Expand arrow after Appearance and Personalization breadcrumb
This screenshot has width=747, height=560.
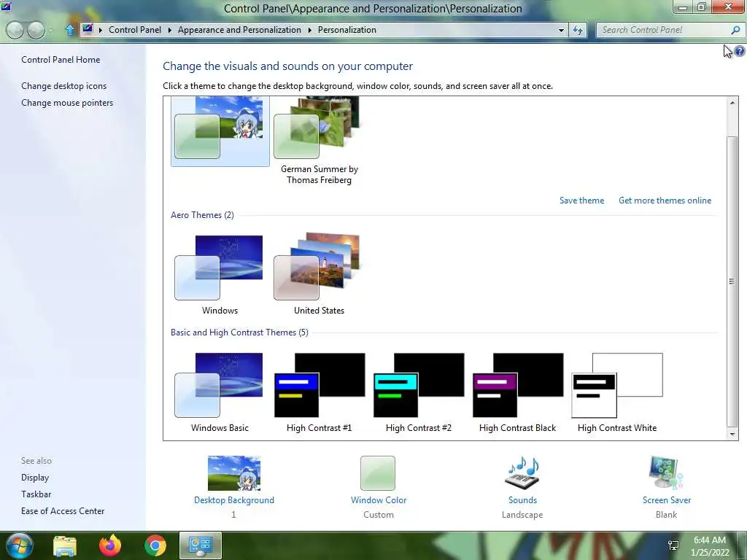point(309,30)
